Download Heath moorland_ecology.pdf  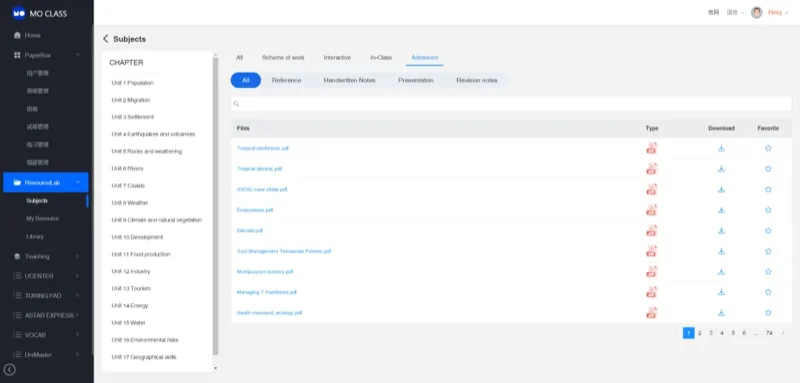click(721, 313)
